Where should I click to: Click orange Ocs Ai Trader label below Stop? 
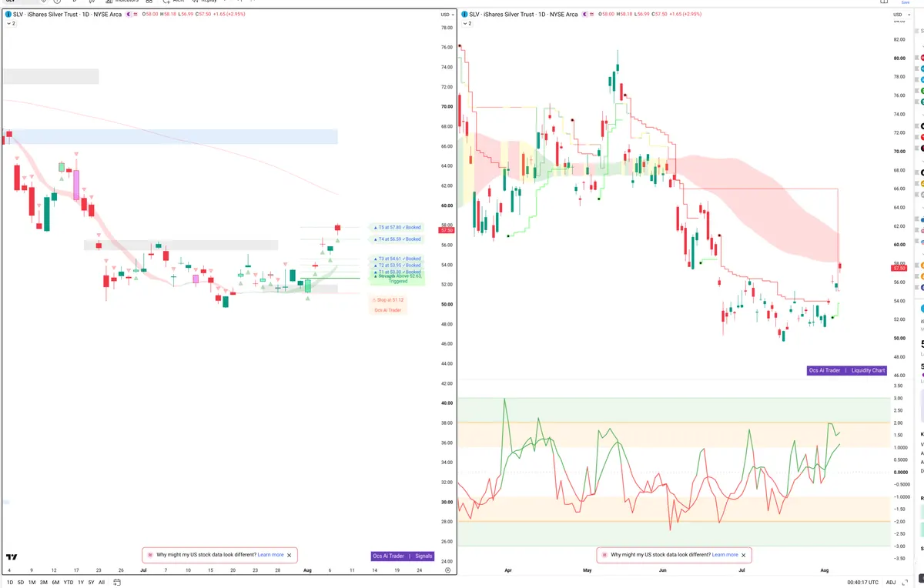(x=387, y=310)
